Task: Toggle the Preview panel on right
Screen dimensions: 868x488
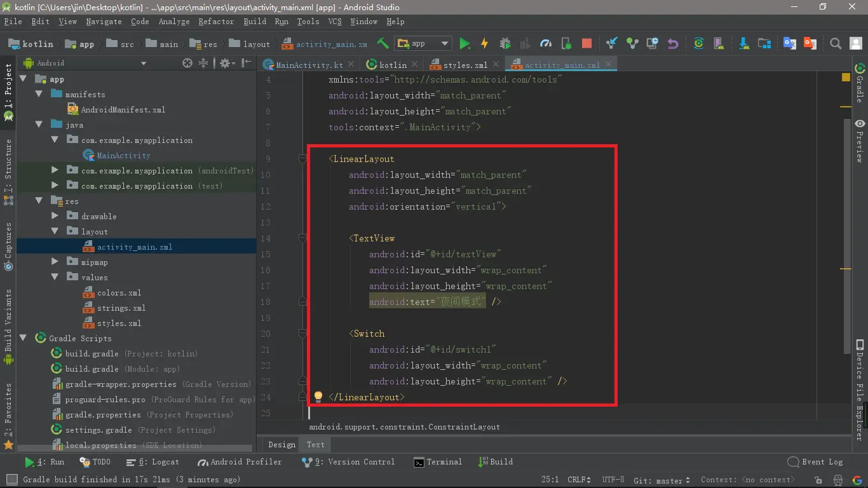Action: [860, 140]
